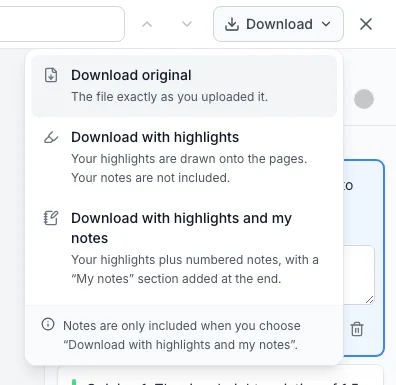This screenshot has height=385, width=396.
Task: Click the text 'The file exactly as you uploaded it.'
Action: pos(169,97)
